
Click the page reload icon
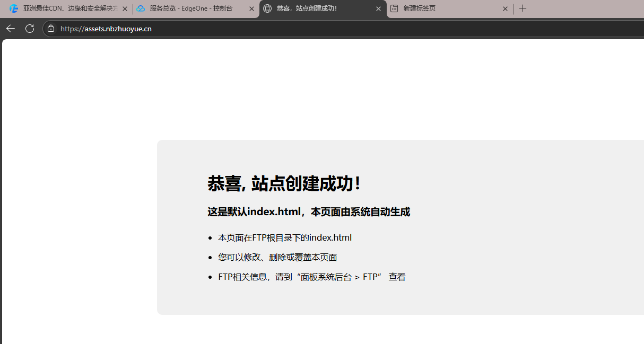(30, 28)
